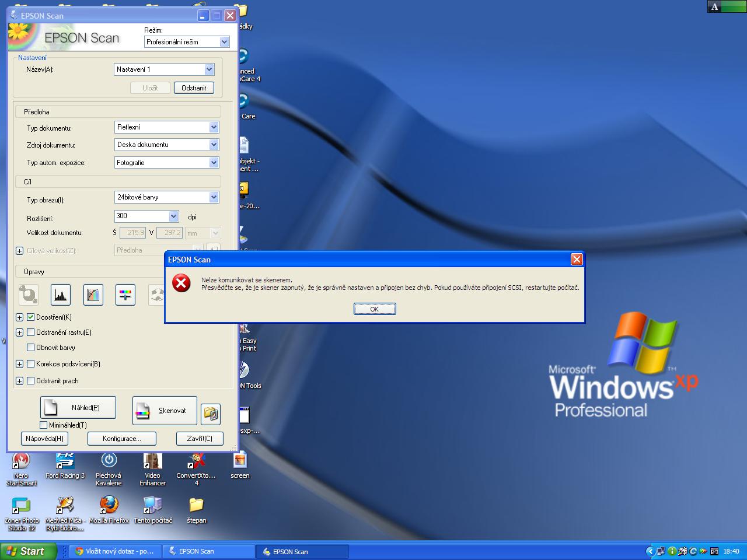
Task: Switch to first EPSON Scan taskbar item
Action: pyautogui.click(x=208, y=551)
